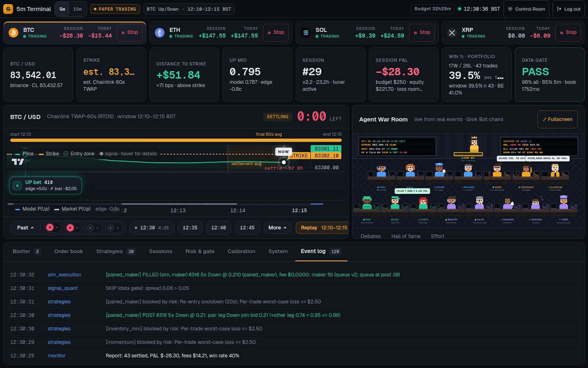Open the Sessions tab
The height and width of the screenshot is (368, 588).
coord(160,251)
